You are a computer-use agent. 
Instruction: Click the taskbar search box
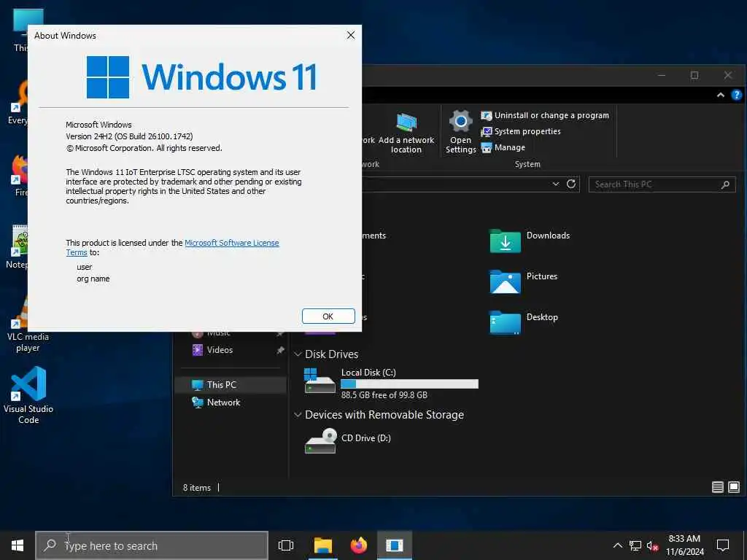coord(152,545)
